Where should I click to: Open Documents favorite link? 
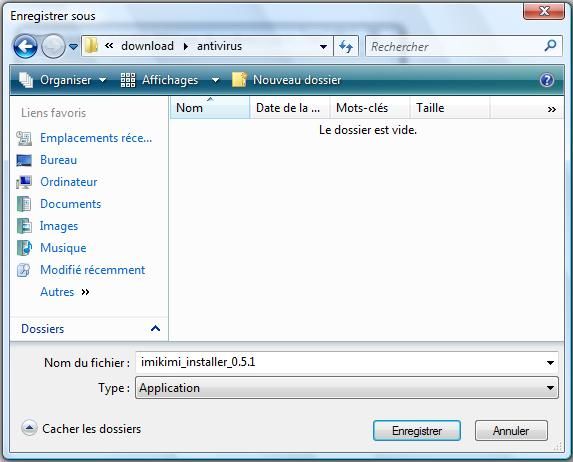[x=71, y=204]
